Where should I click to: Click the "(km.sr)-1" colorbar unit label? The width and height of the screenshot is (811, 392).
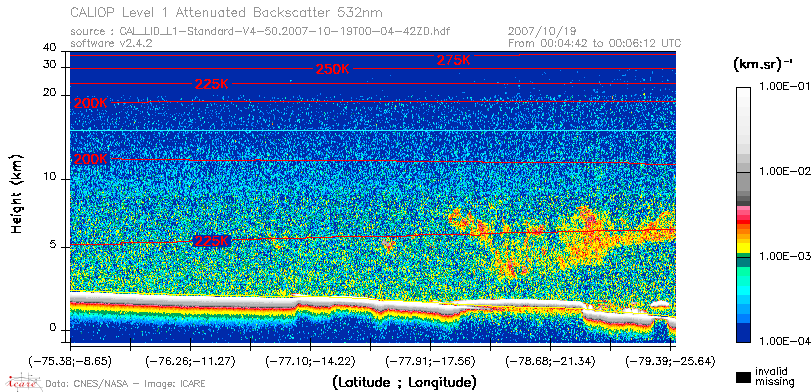point(763,65)
